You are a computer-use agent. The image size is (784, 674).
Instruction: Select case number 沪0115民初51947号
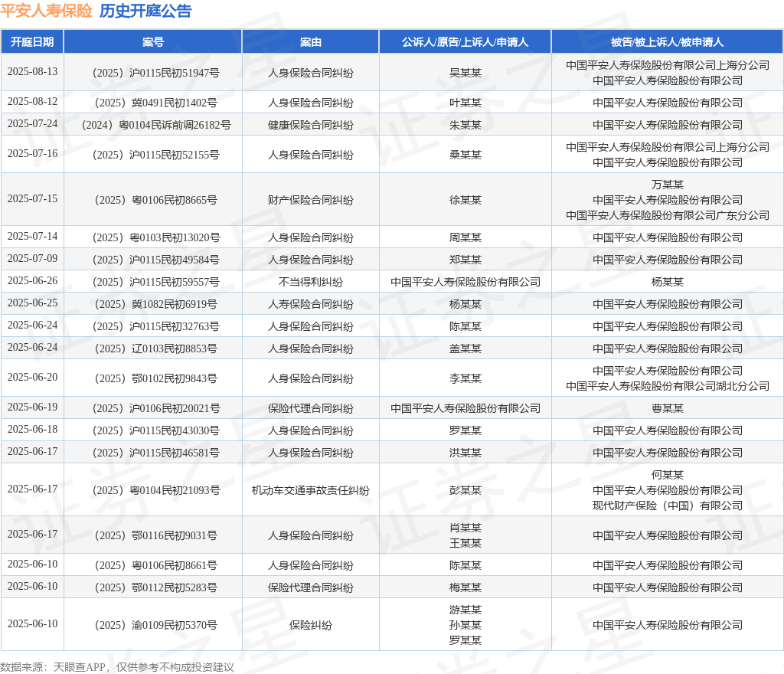click(156, 73)
